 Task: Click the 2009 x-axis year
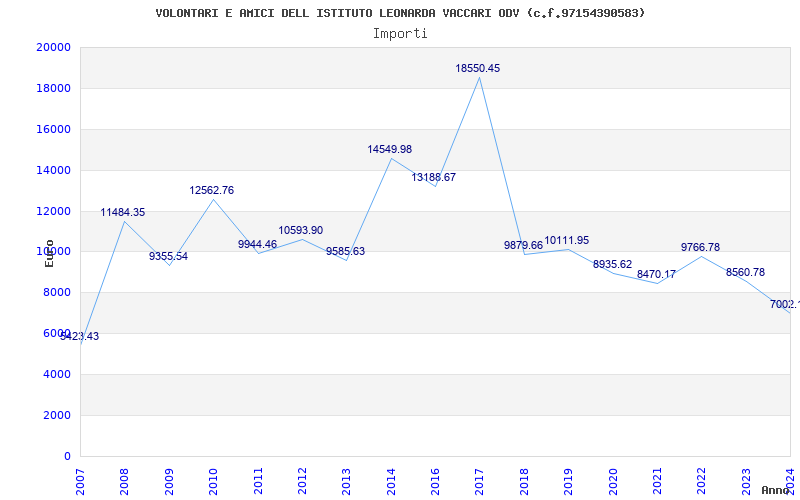click(169, 481)
